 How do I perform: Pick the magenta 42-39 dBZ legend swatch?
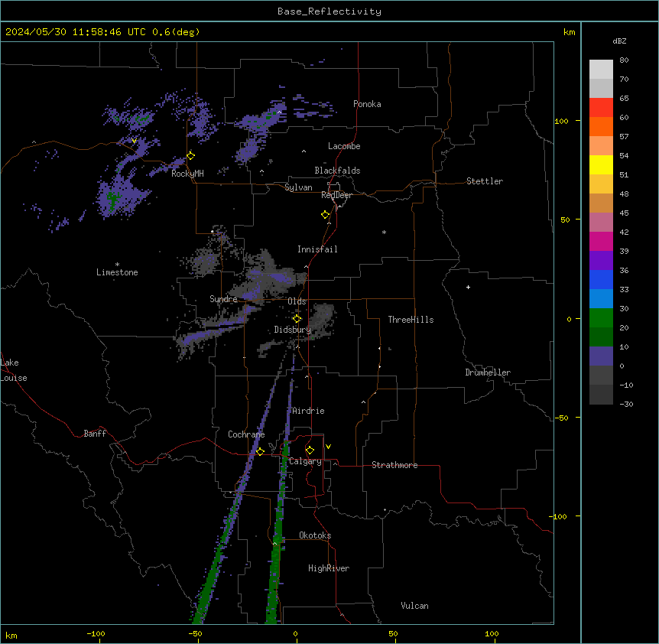point(601,241)
